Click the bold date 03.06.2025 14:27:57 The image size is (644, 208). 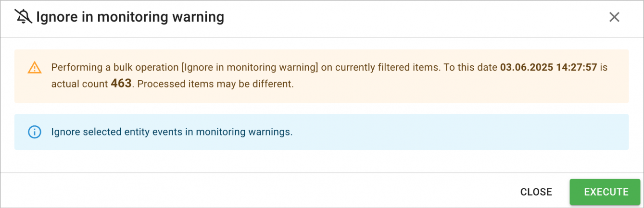(x=549, y=67)
